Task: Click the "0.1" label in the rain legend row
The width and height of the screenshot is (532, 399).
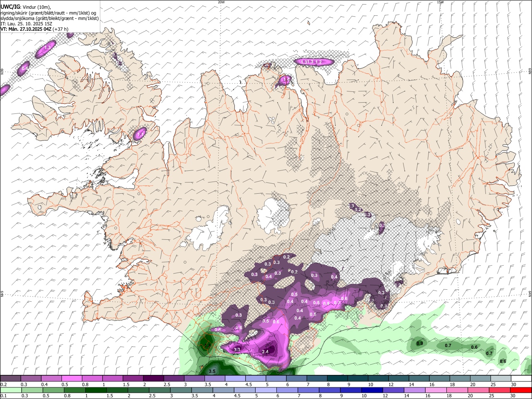Action: tap(3, 396)
